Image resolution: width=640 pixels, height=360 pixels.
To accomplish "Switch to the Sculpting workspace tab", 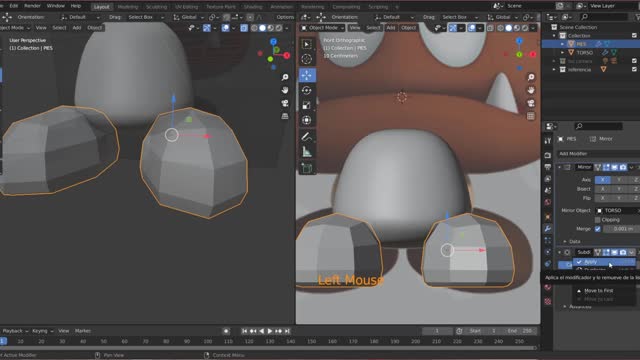I will pyautogui.click(x=156, y=7).
